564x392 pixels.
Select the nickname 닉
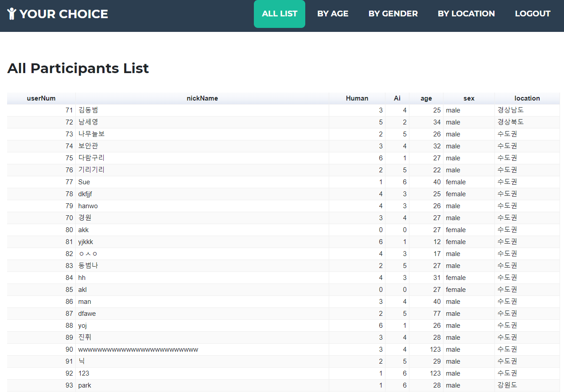(x=82, y=361)
